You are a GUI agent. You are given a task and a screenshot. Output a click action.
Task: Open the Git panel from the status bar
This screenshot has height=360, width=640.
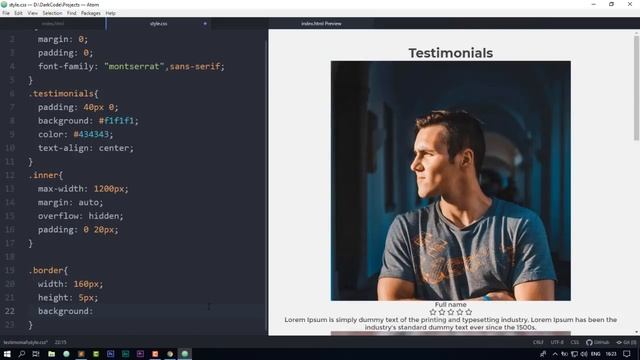[626, 342]
